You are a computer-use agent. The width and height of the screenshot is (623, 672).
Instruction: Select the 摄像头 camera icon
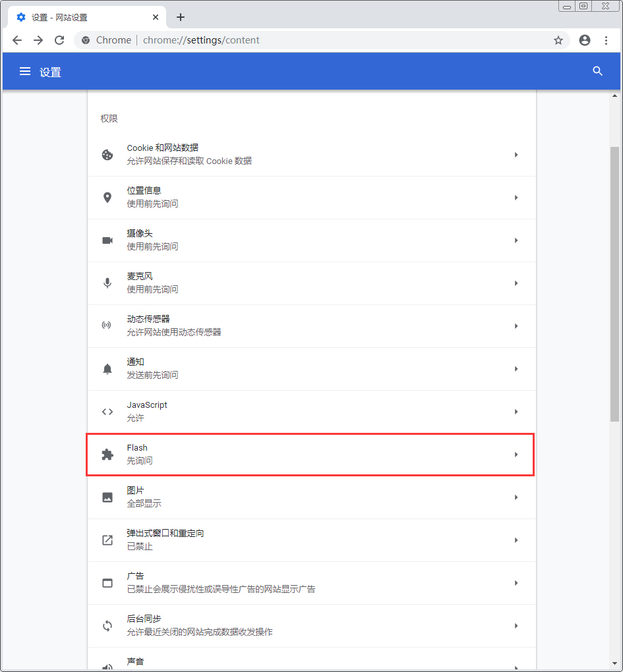(x=107, y=240)
